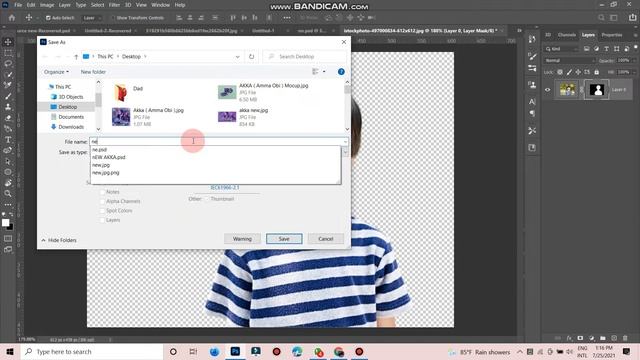640x360 pixels.
Task: Filter layers by adjustment layers icon
Action: pyautogui.click(x=596, y=49)
